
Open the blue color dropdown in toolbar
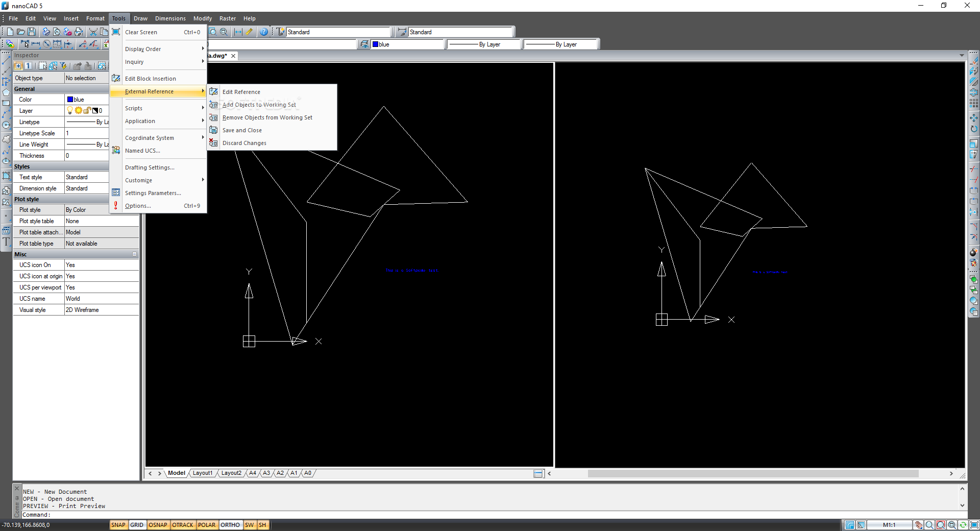click(408, 44)
